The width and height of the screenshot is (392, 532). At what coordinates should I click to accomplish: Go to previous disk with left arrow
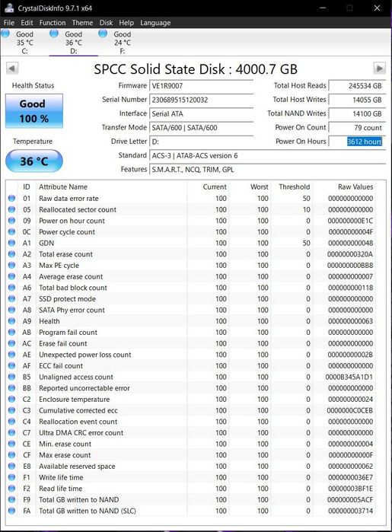12,68
